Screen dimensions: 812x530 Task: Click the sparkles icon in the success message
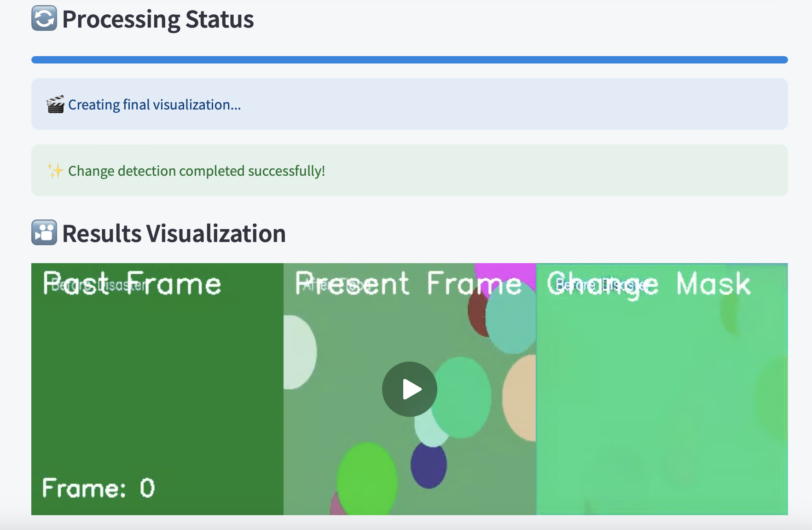point(55,170)
